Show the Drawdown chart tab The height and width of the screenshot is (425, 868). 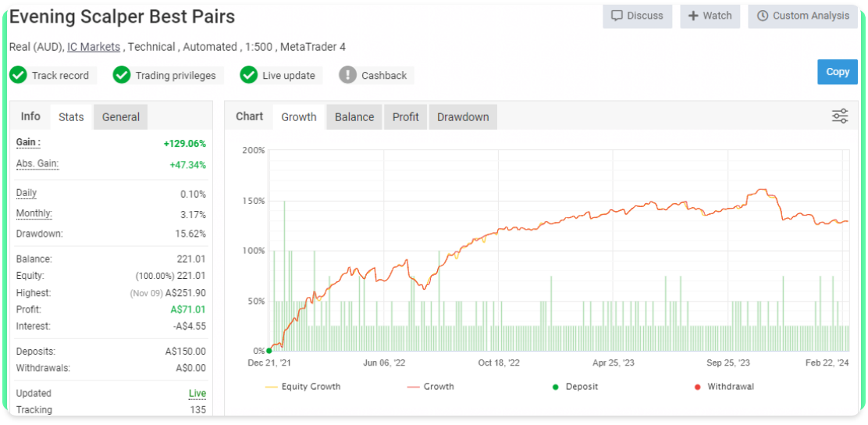point(463,117)
